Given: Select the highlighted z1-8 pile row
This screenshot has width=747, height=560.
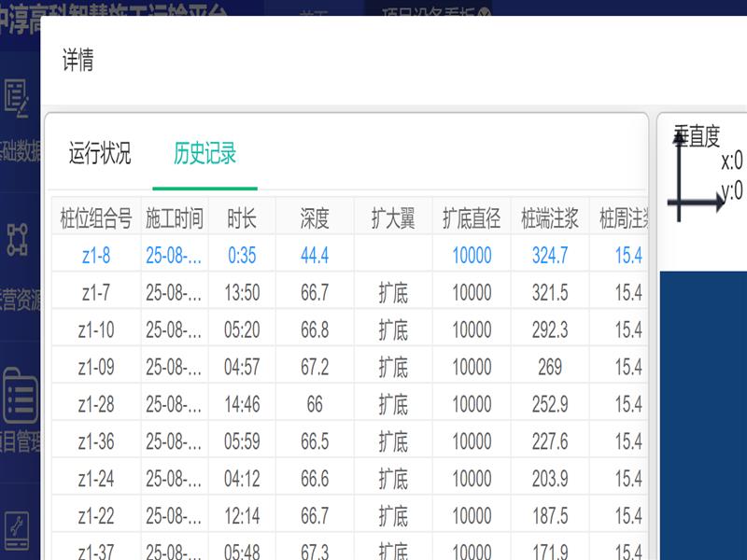Looking at the screenshot, I should pos(95,256).
